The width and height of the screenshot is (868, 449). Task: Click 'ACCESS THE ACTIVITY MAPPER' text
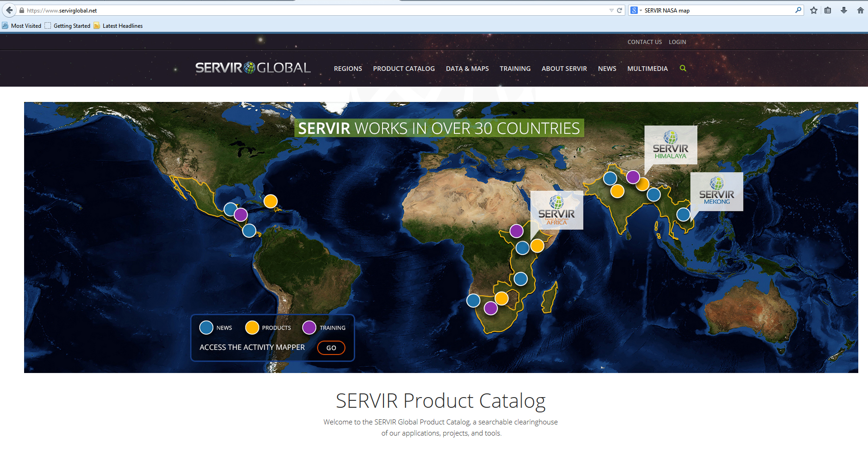coord(252,347)
